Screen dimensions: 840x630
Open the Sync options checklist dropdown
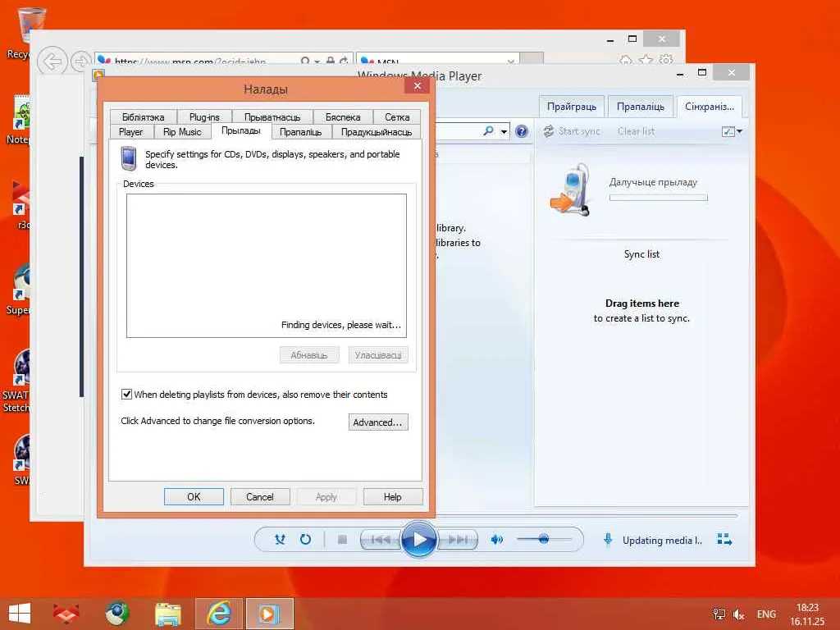[x=732, y=131]
